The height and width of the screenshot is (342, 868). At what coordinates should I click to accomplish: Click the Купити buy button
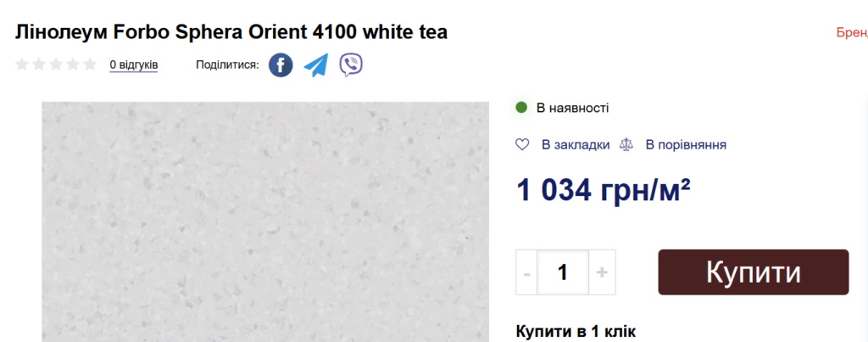click(x=754, y=272)
